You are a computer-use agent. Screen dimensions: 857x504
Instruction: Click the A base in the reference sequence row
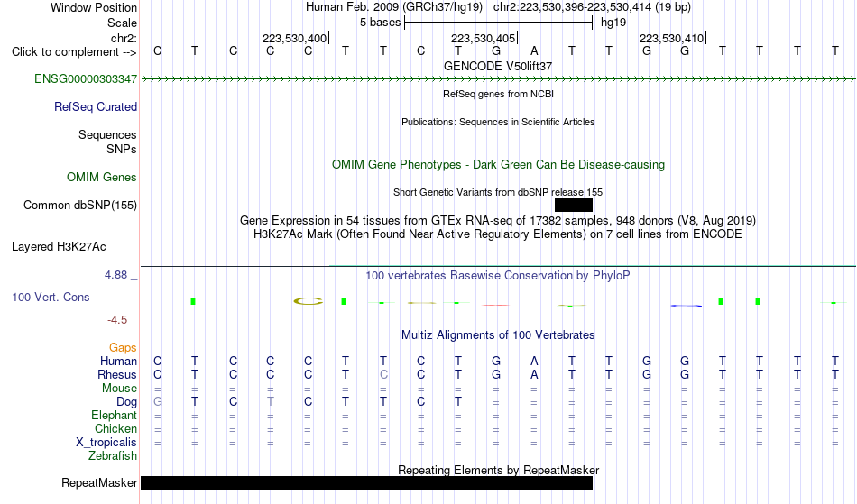(x=534, y=51)
